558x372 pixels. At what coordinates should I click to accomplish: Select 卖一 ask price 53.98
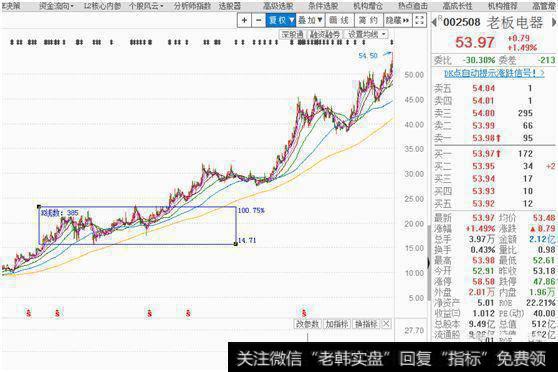[x=483, y=138]
